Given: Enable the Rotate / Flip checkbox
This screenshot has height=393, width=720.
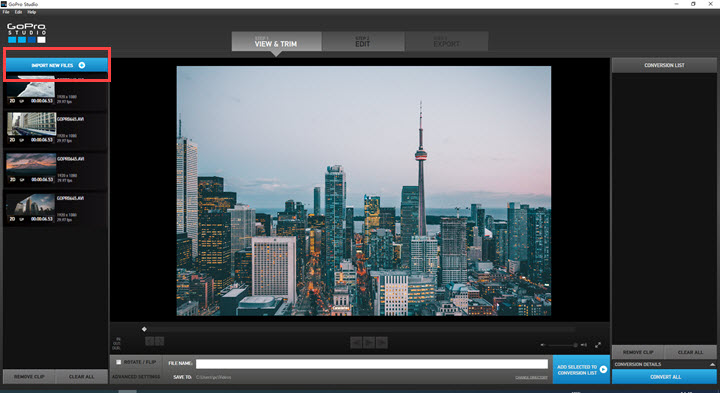Looking at the screenshot, I should (x=118, y=362).
